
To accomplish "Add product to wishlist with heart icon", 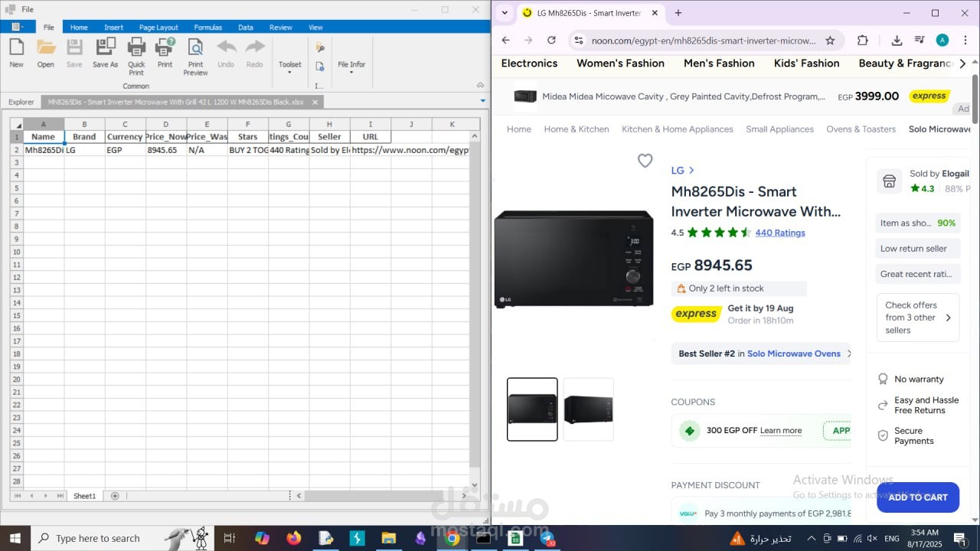I will pos(645,160).
